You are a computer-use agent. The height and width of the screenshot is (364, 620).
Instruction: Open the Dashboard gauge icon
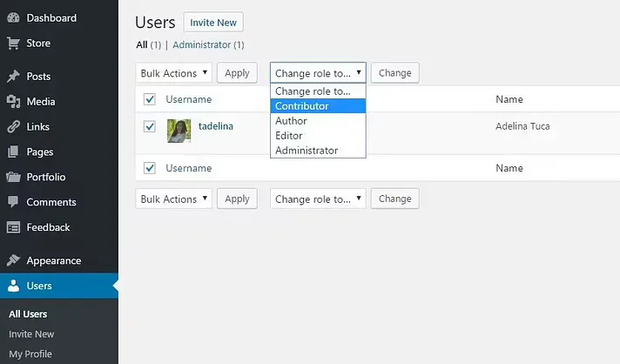coord(13,17)
